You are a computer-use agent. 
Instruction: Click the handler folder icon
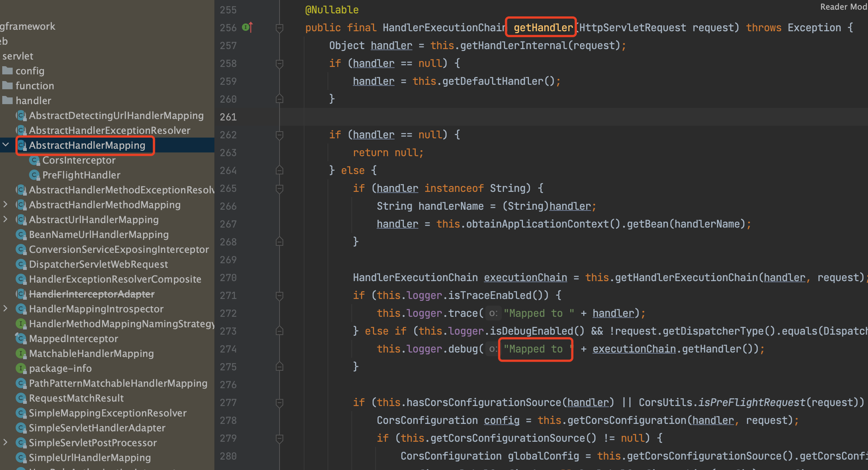[x=7, y=100]
